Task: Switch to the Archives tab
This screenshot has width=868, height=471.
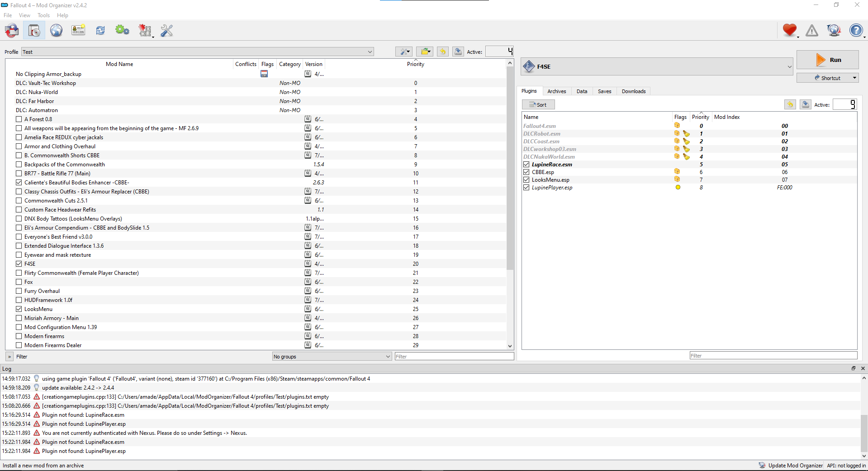Action: [x=556, y=91]
